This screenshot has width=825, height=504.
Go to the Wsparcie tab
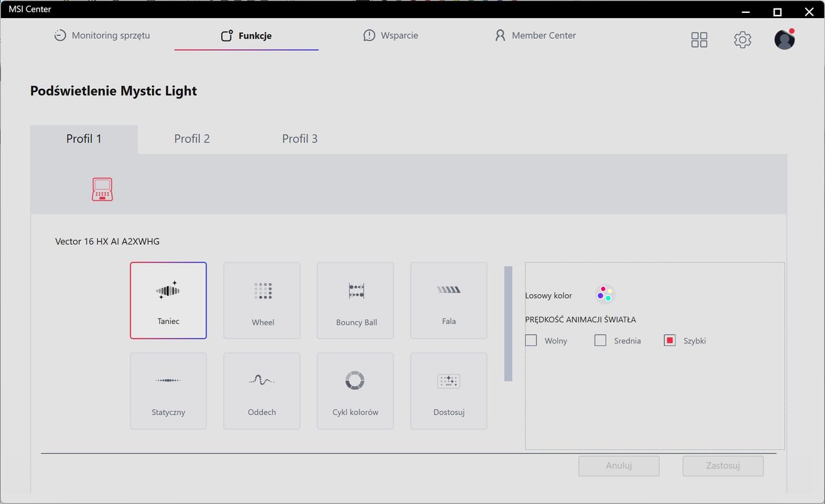tap(391, 35)
